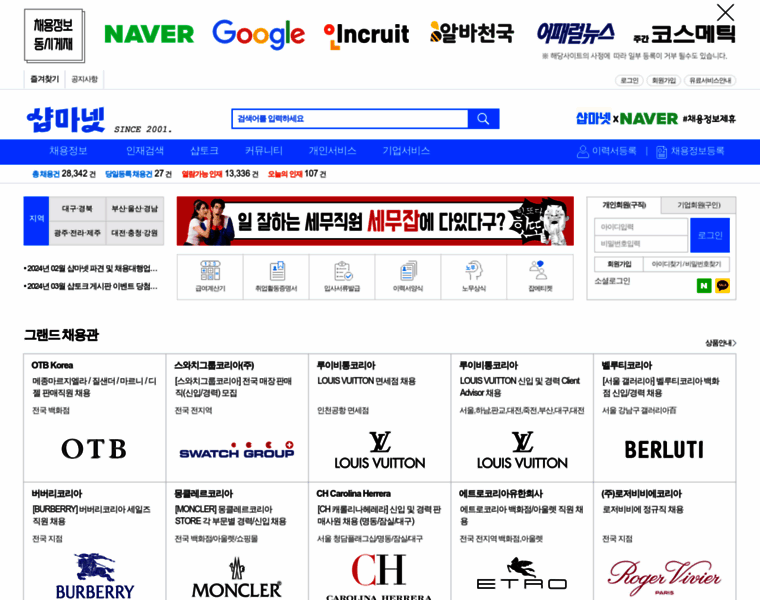Screen dimensions: 760x600
Task: Open the 급여계산기 salary calculator icon
Action: tap(210, 270)
